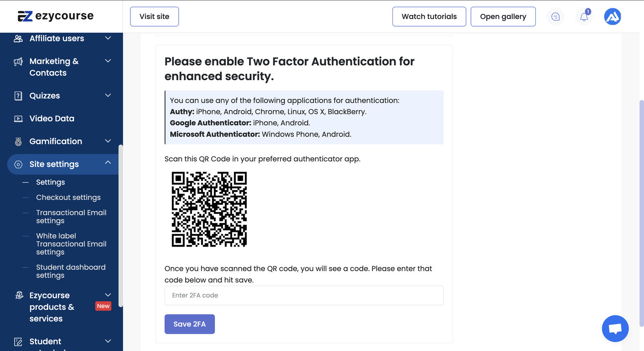This screenshot has height=351, width=644.
Task: Expand Ezycourse products & services chevron
Action: (x=108, y=295)
